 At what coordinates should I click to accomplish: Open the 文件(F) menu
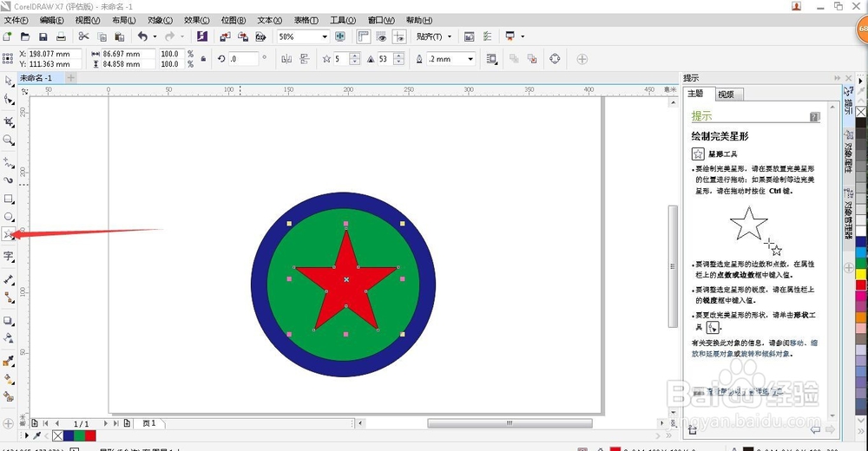tap(16, 20)
